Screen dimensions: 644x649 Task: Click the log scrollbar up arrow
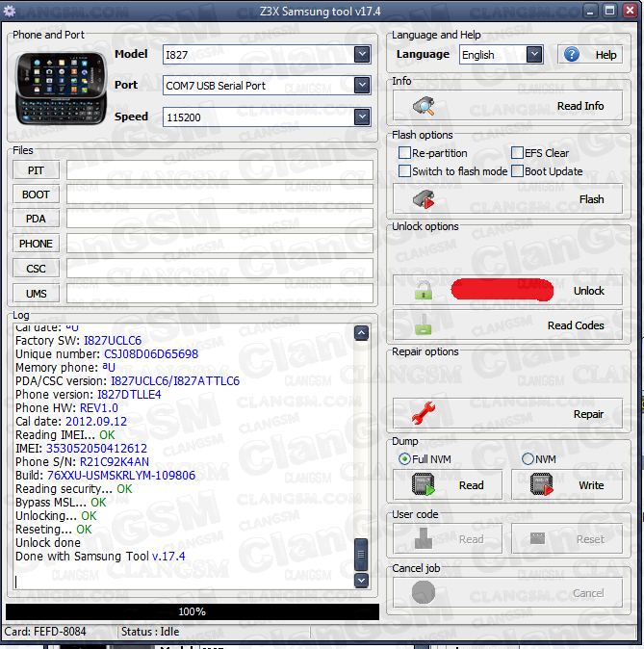point(361,333)
